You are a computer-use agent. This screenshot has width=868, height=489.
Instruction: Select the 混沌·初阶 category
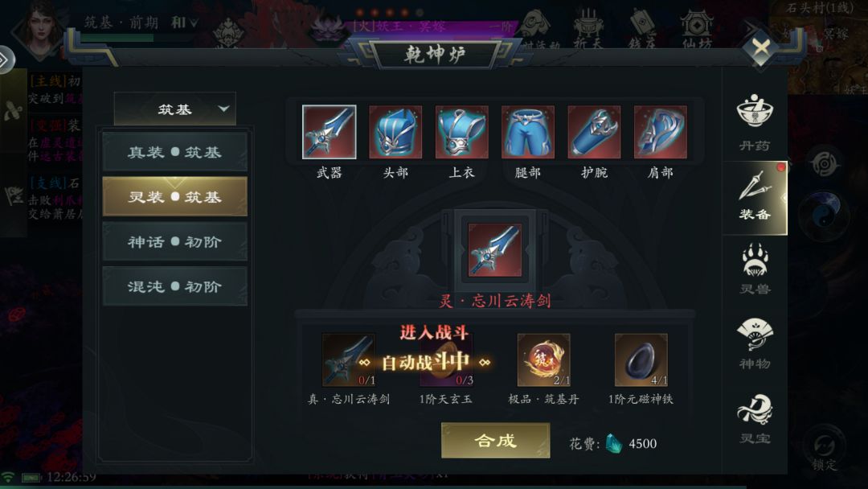coord(175,286)
